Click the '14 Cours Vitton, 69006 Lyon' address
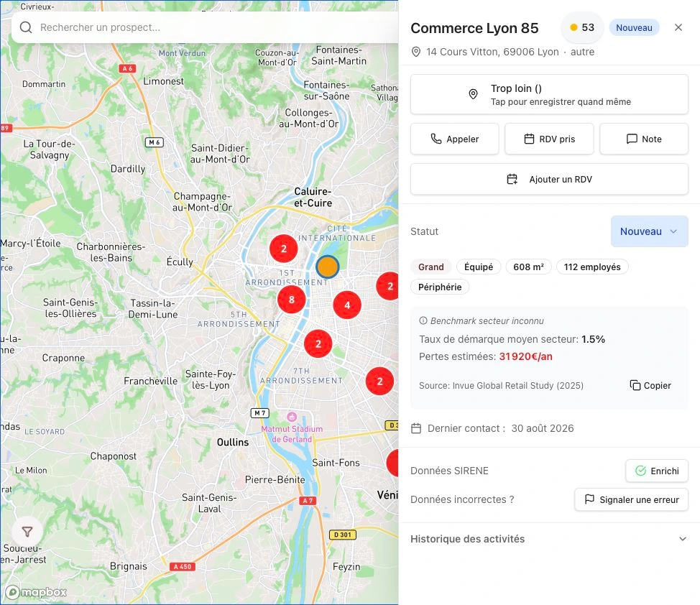The height and width of the screenshot is (605, 700). tap(492, 52)
